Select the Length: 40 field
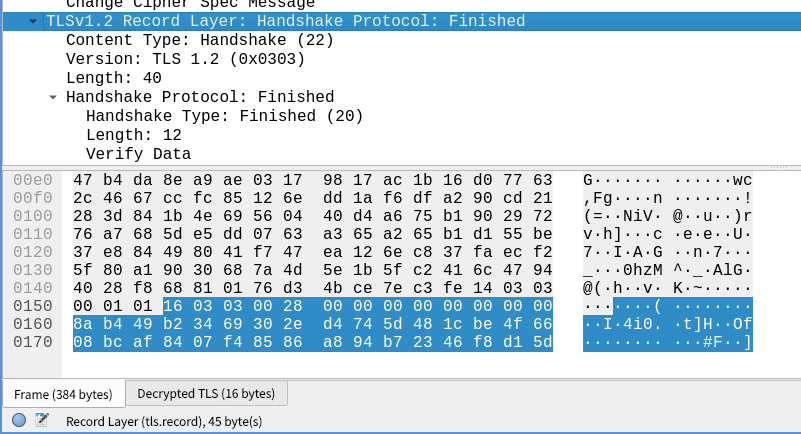The image size is (801, 434). click(114, 78)
